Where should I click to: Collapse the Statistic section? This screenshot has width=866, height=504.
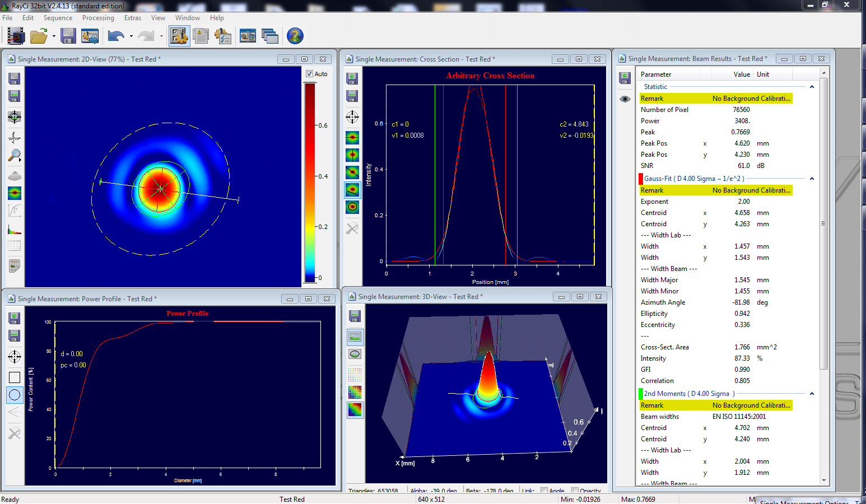pos(812,87)
